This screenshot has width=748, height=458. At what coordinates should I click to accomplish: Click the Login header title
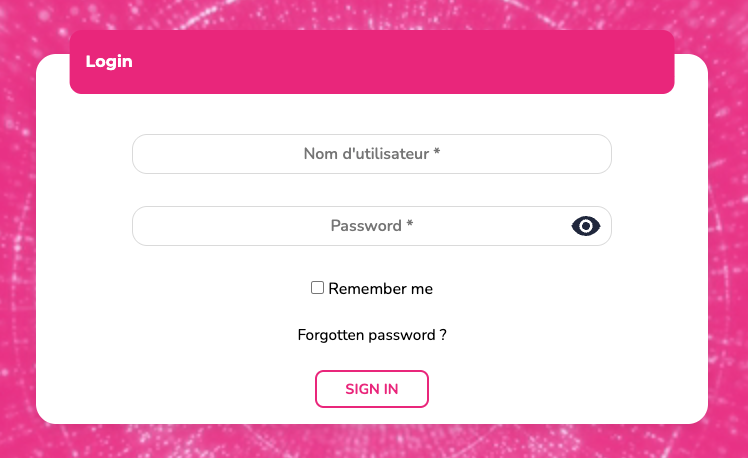point(109,61)
